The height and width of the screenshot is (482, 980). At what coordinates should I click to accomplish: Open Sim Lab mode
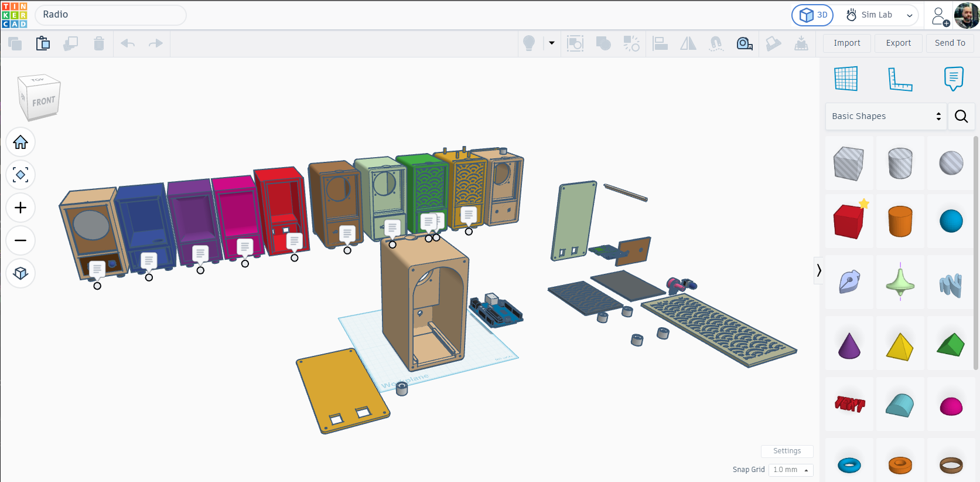pos(869,15)
